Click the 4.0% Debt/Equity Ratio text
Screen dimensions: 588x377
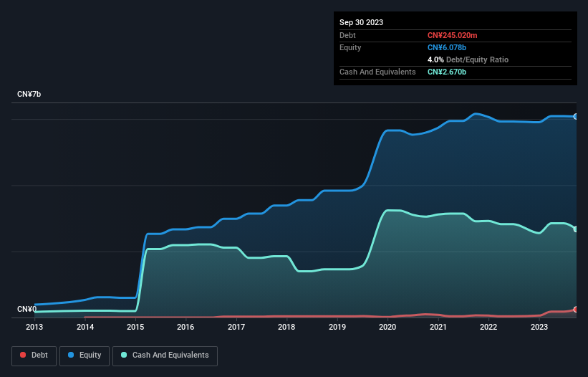pos(468,59)
